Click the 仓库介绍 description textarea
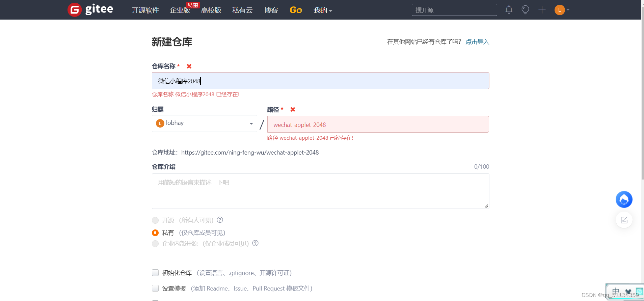This screenshot has height=301, width=644. coord(320,191)
